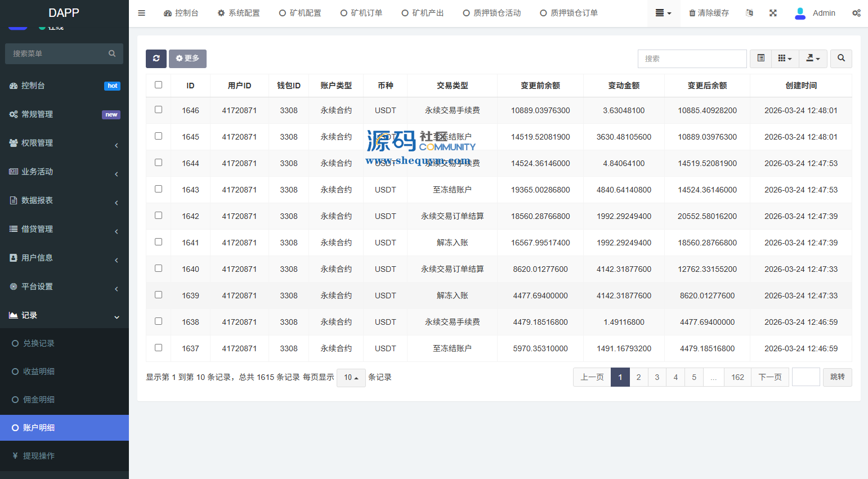This screenshot has width=868, height=479.
Task: Toggle the sidebar hamburger menu icon
Action: click(142, 13)
